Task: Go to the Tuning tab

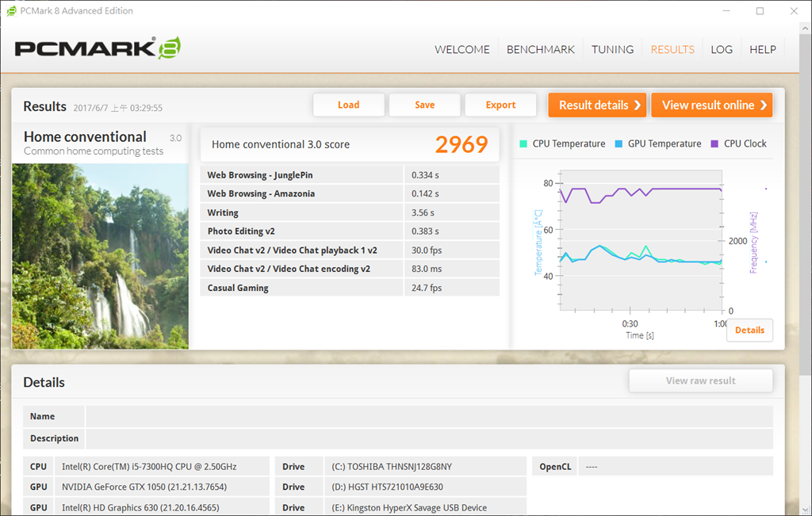Action: (612, 49)
